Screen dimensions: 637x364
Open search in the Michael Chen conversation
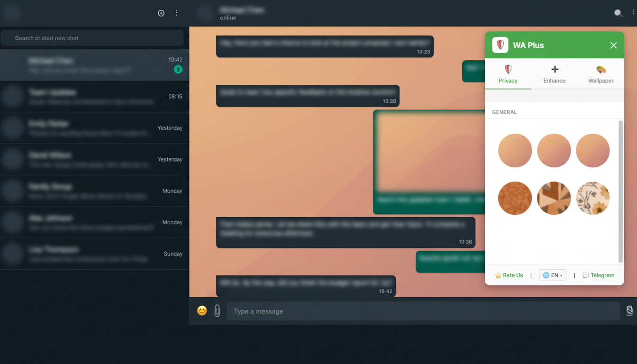(x=619, y=13)
